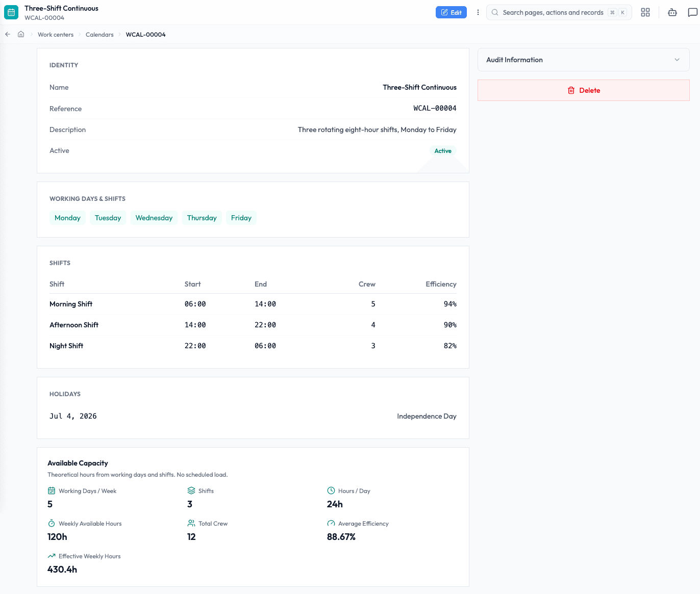Expand the Audit Information panel
The height and width of the screenshot is (594, 700).
[583, 60]
